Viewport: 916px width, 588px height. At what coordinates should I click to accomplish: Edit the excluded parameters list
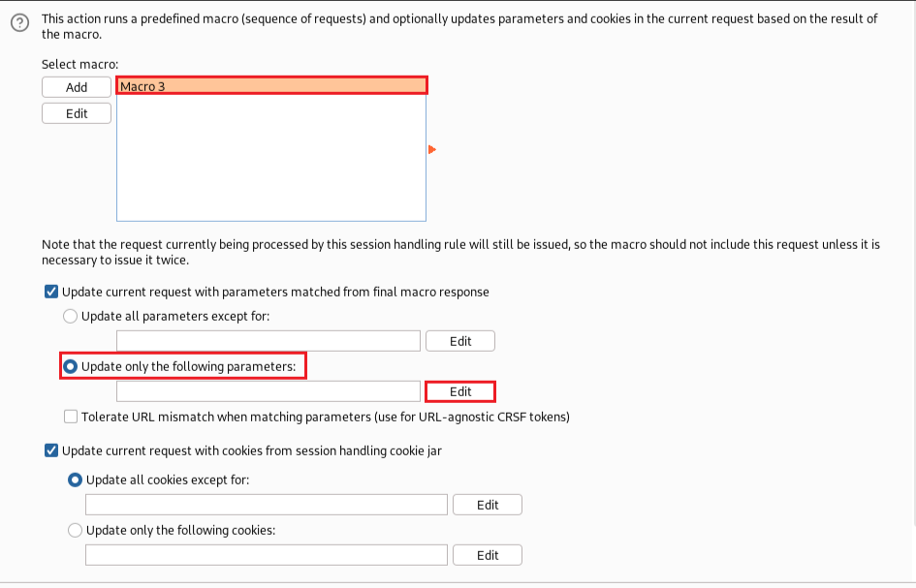coord(460,341)
